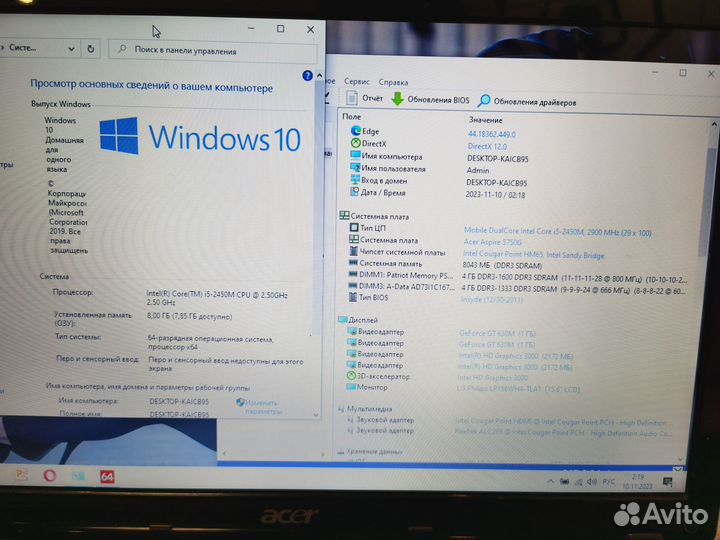Open the Справка menu

coord(393,82)
